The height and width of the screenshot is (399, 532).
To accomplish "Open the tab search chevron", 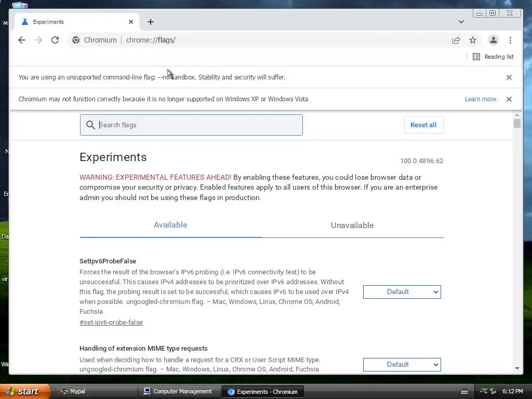I will (x=461, y=22).
